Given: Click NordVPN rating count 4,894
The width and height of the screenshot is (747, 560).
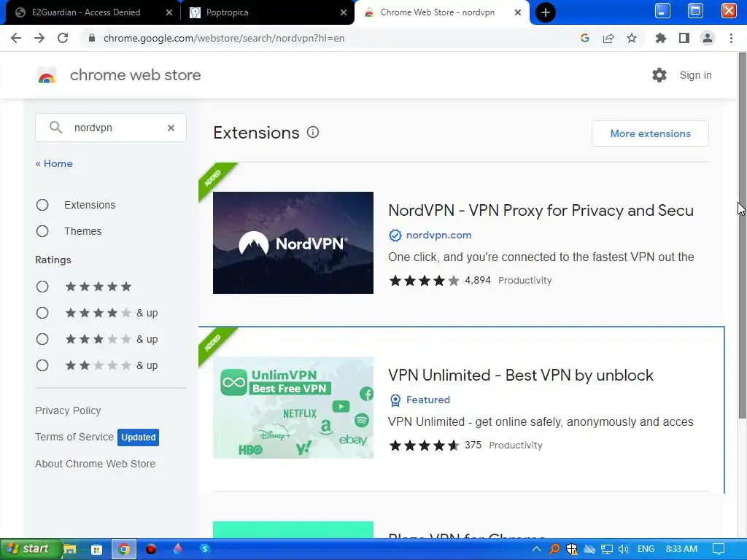Looking at the screenshot, I should point(477,280).
